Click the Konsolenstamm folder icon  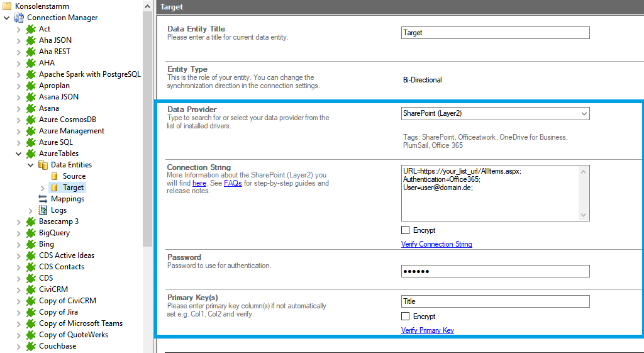[x=8, y=6]
